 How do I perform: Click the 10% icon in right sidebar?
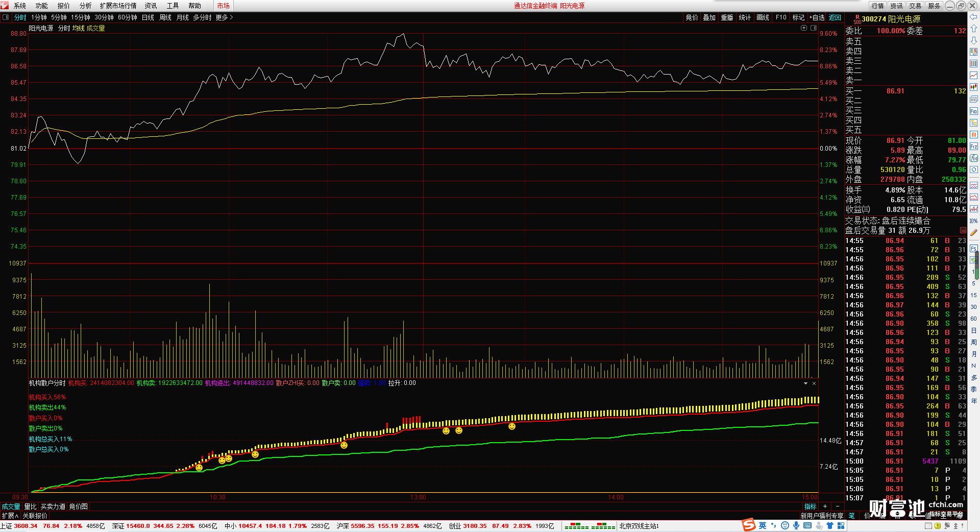973,221
